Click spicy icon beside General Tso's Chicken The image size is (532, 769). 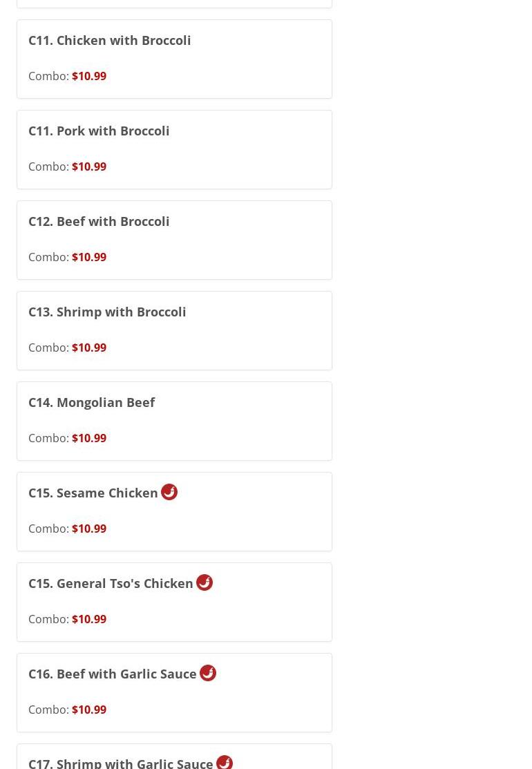[x=205, y=582]
